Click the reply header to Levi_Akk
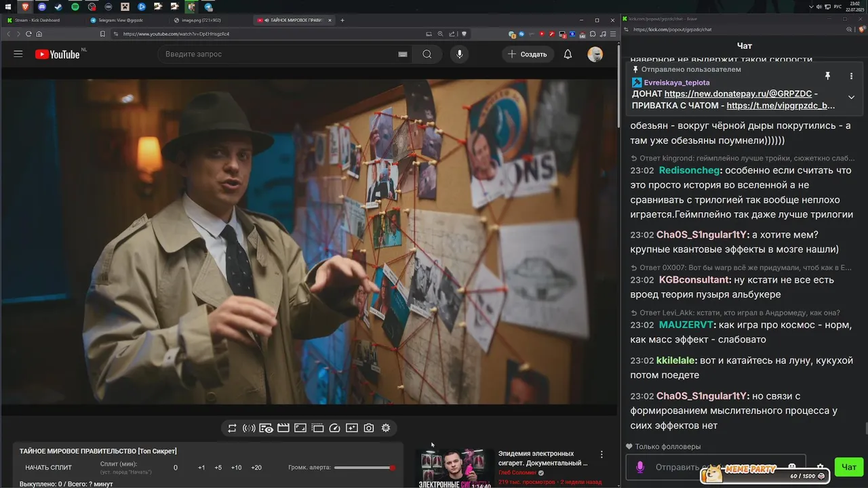Screen dimensions: 868x488 click(x=736, y=312)
